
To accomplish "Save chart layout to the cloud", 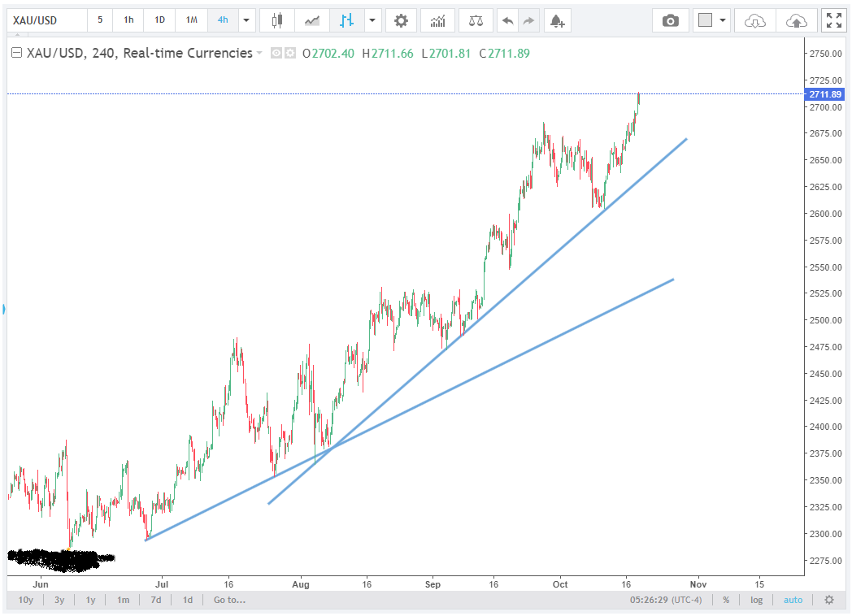I will (x=797, y=20).
